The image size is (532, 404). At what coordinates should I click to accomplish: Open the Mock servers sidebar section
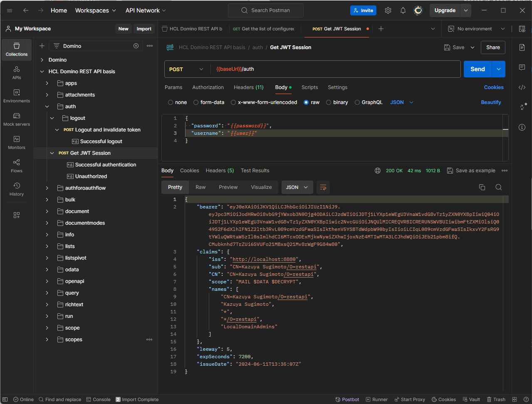[x=17, y=119]
